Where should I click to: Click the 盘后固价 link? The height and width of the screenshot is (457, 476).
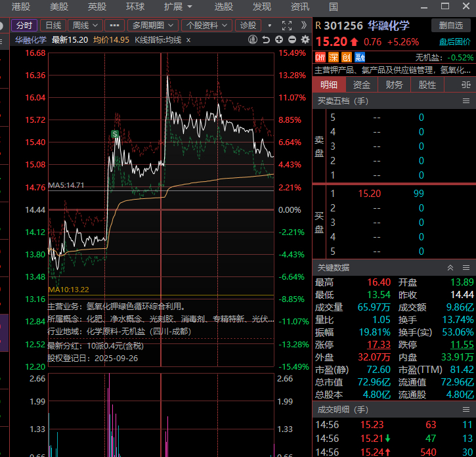click(455, 42)
